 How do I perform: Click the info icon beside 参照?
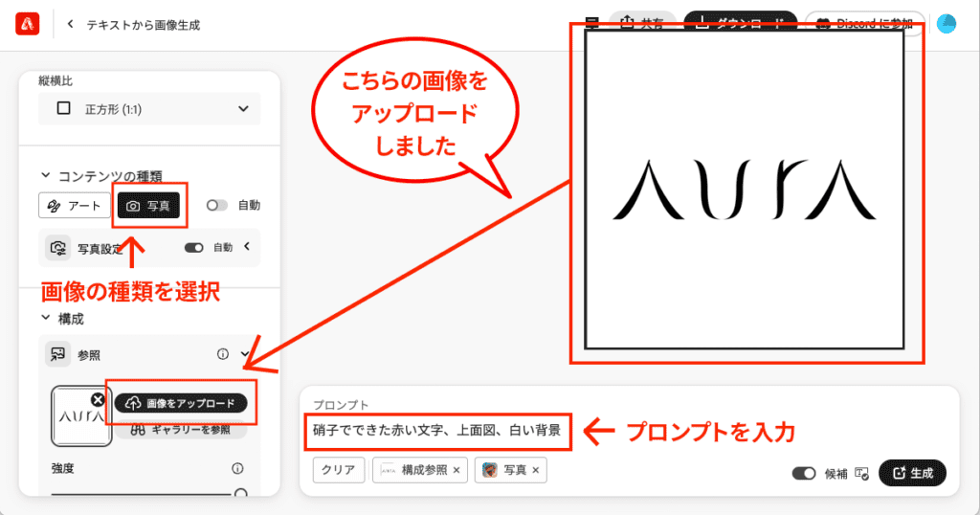[x=223, y=354]
